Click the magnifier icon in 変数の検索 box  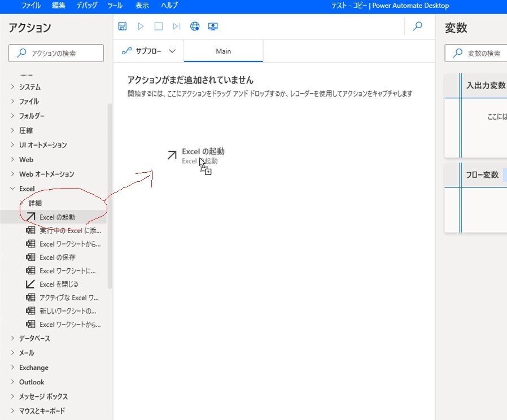[457, 53]
